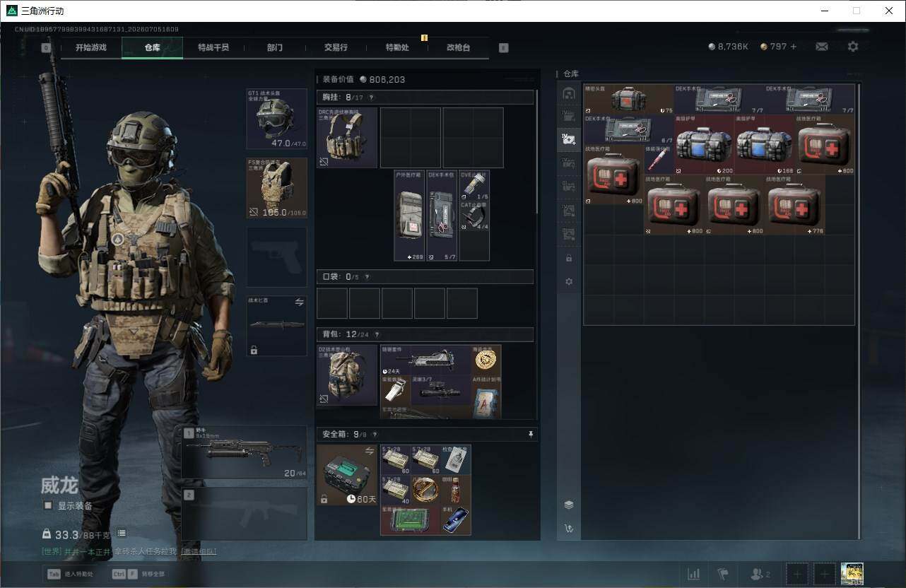Select the 精密头盔 repair kit 75
Viewport: 906px width, 588px height.
tap(629, 100)
